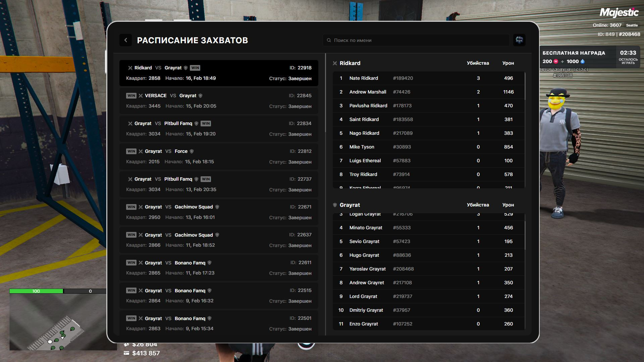Open Grayrat VS Bonano Famq capture 22515
Image resolution: width=644 pixels, height=362 pixels.
coord(219,296)
